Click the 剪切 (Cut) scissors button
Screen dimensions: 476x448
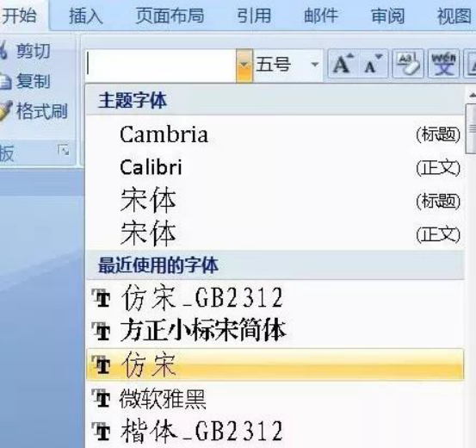pos(25,51)
